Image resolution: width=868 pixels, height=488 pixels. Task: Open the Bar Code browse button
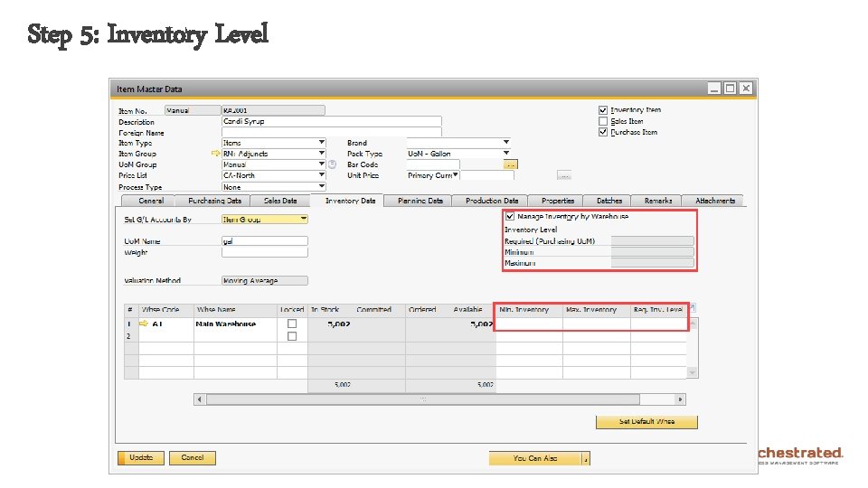tap(510, 164)
